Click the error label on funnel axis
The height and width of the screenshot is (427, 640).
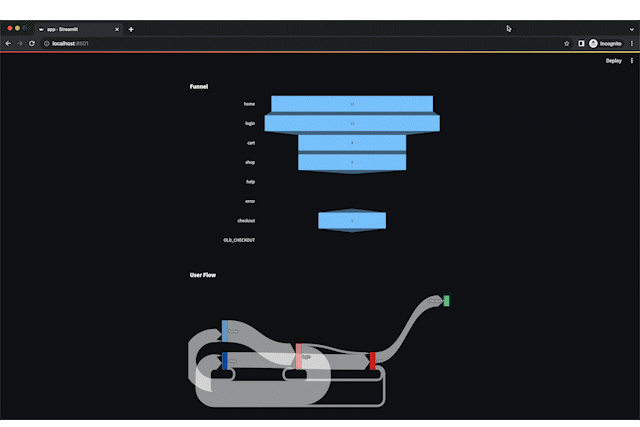coord(250,201)
